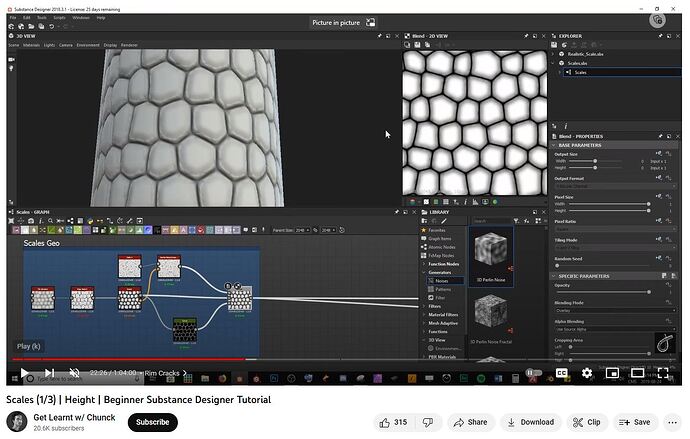The height and width of the screenshot is (439, 690).
Task: Click the Windows Start button in the video's taskbar
Action: point(14,378)
